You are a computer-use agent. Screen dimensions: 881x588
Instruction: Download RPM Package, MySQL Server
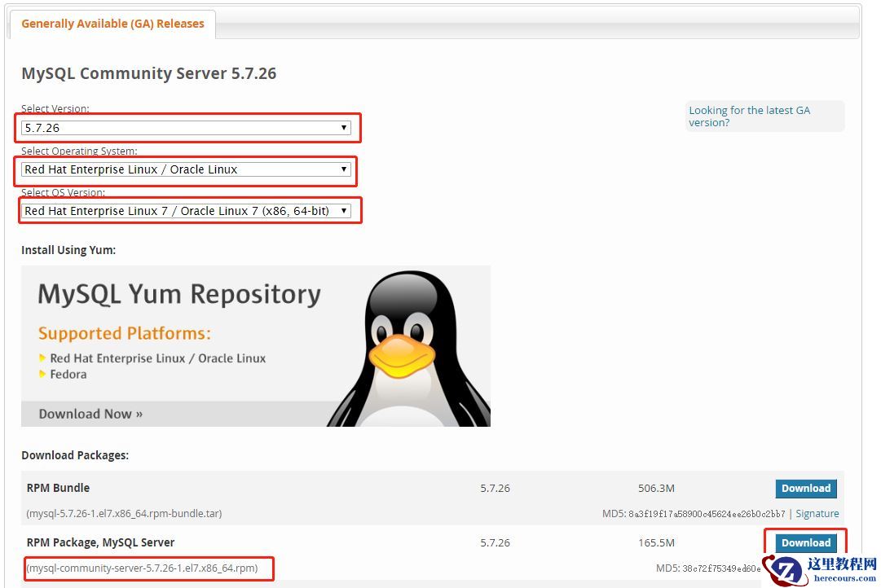point(806,542)
